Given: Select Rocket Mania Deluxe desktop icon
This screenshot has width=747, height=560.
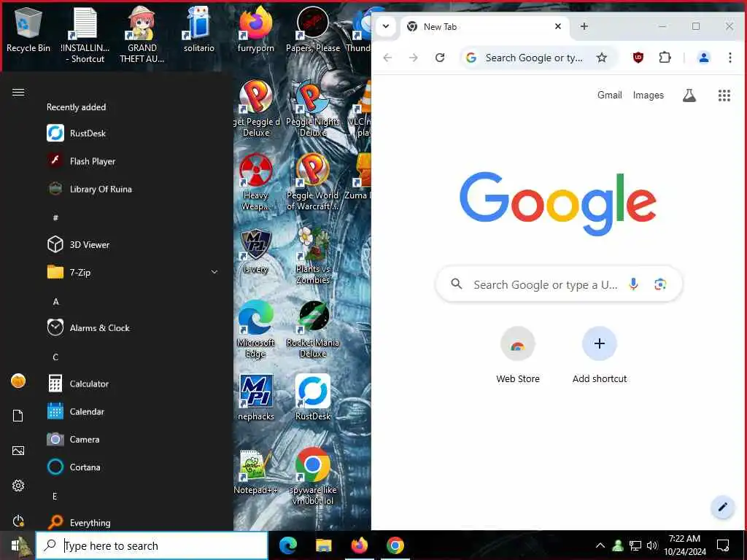Looking at the screenshot, I should 313,330.
